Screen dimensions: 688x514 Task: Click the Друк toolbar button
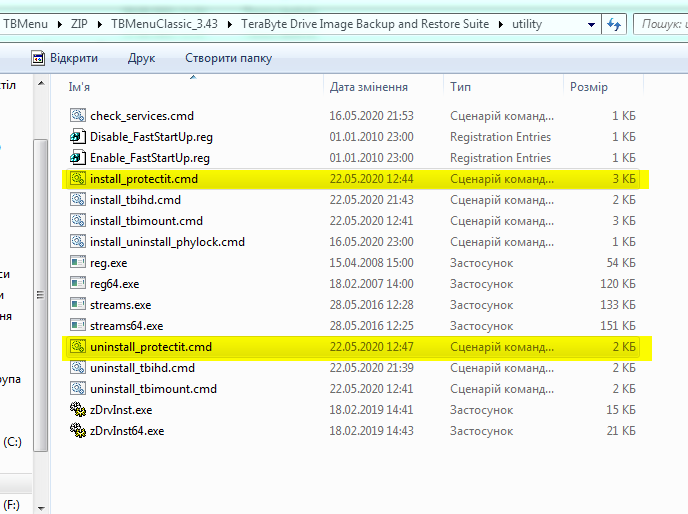coord(141,58)
